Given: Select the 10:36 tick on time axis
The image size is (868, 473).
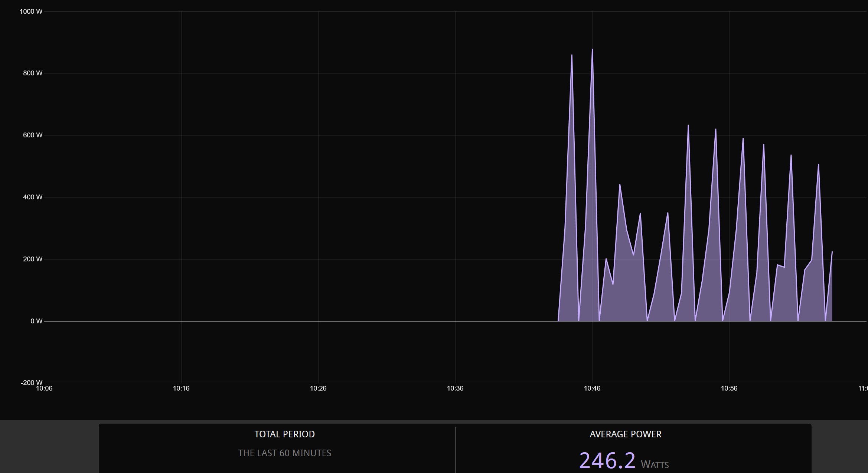Looking at the screenshot, I should click(455, 388).
